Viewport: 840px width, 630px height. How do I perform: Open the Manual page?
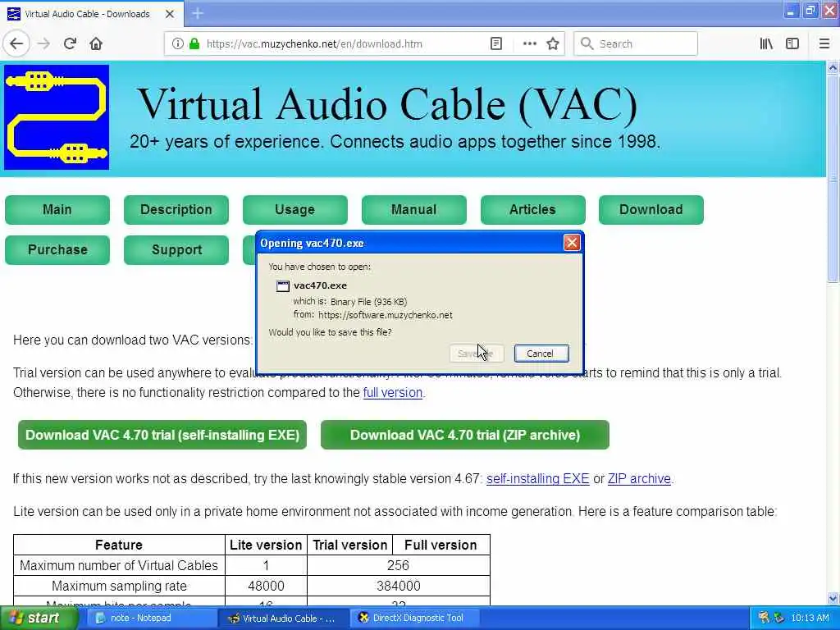tap(414, 209)
